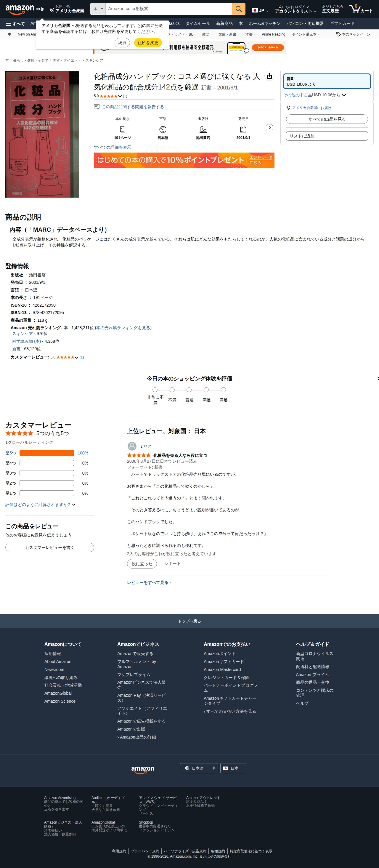This screenshot has width=379, height=868.
Task: Click footer 日本 country button
Action: click(x=233, y=768)
